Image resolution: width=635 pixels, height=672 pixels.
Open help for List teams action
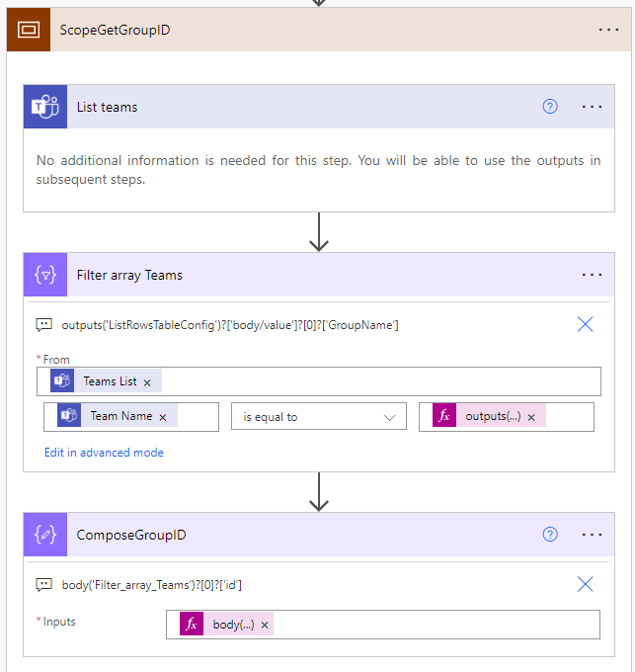550,107
